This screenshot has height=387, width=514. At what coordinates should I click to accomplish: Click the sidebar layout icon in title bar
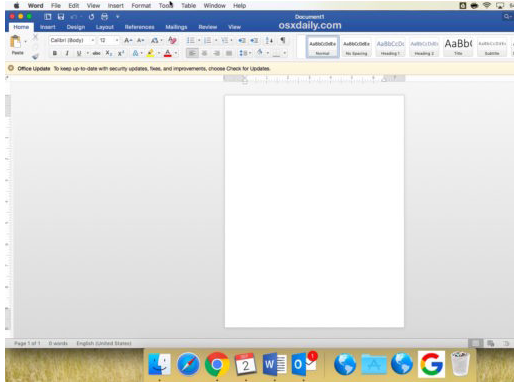(48, 17)
